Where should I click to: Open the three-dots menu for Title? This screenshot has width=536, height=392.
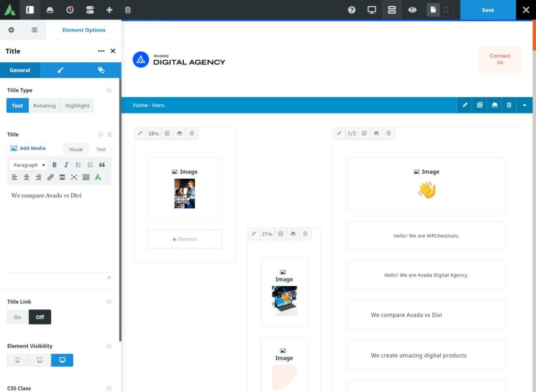coord(101,51)
